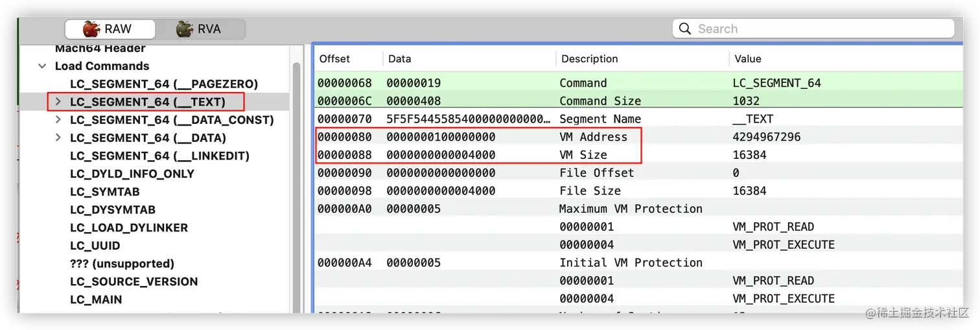Select the Load Commands tree item
Image resolution: width=980 pixels, height=330 pixels.
[102, 66]
